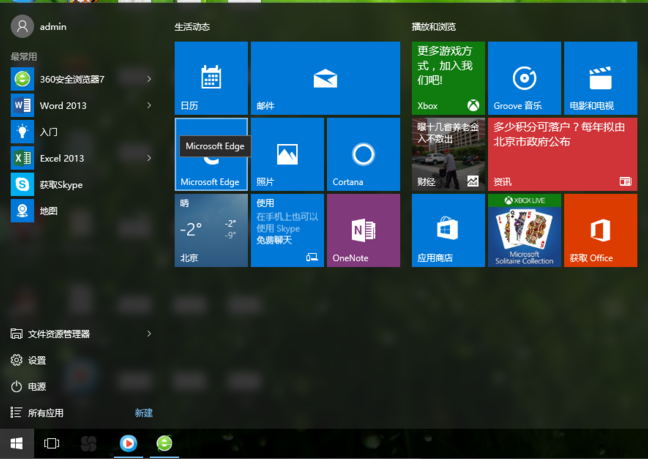
Task: Open the Photos (照片) tile
Action: tap(287, 154)
